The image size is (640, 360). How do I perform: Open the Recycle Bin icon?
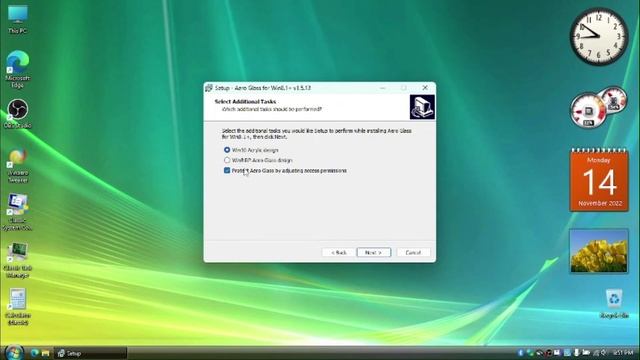(x=614, y=303)
